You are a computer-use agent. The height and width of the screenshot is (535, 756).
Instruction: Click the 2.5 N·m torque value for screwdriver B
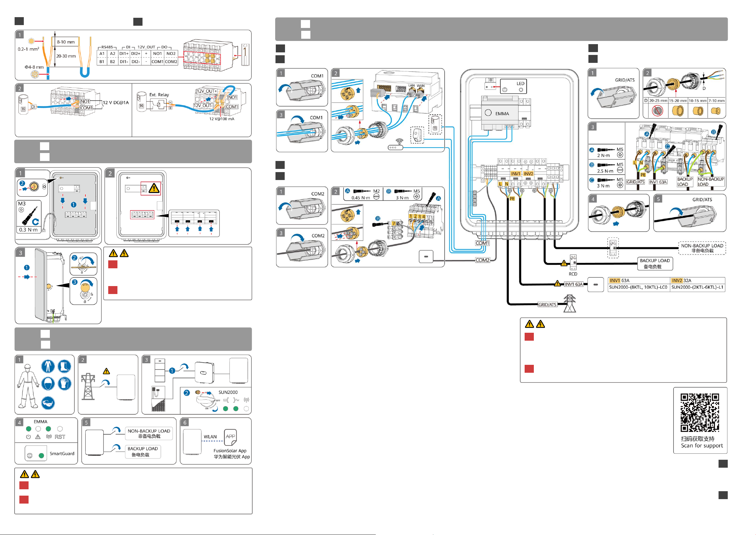click(605, 171)
